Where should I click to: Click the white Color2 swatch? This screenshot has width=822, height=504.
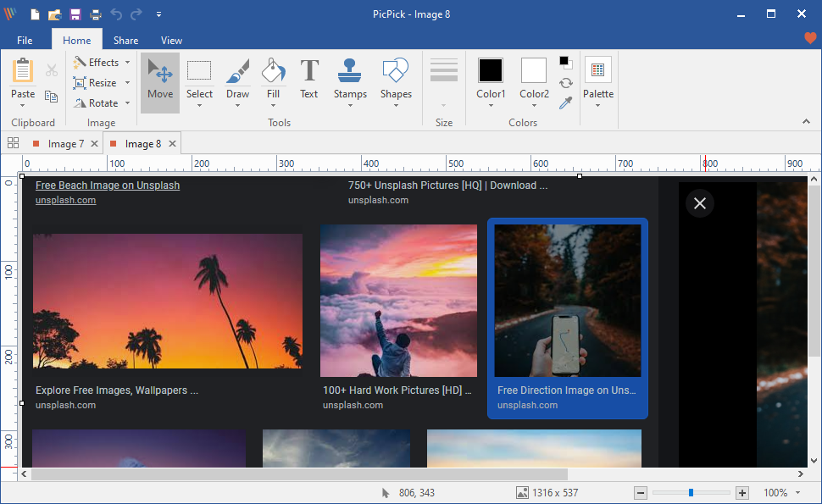coord(534,70)
